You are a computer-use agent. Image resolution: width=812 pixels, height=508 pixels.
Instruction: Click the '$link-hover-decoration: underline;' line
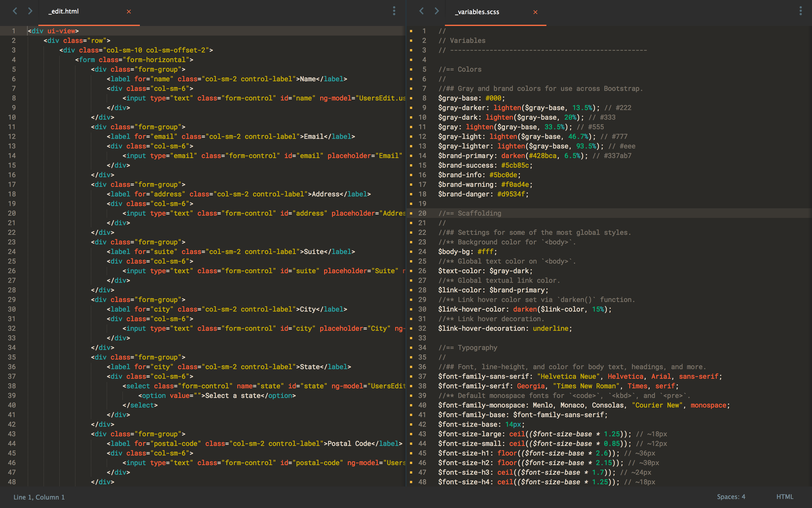click(505, 329)
